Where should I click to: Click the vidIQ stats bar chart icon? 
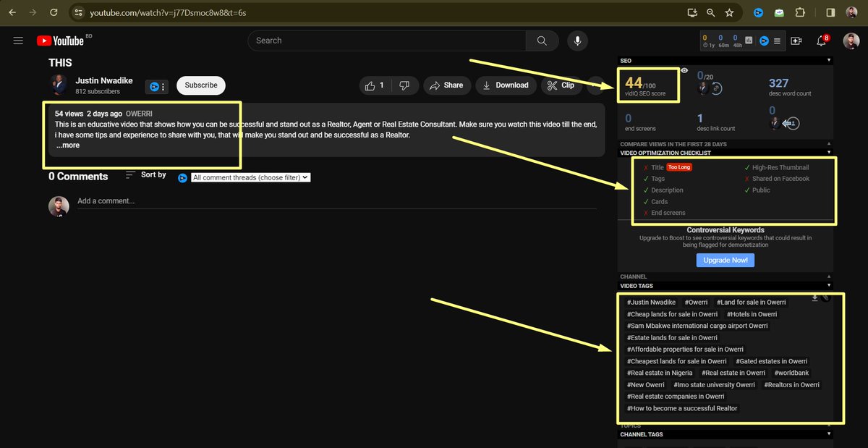749,40
